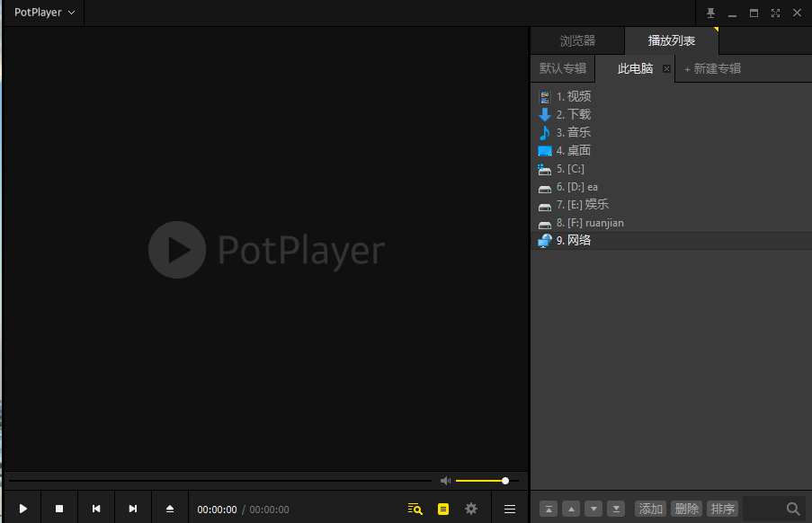Click the D: drive icon
This screenshot has height=523, width=812.
click(x=545, y=189)
